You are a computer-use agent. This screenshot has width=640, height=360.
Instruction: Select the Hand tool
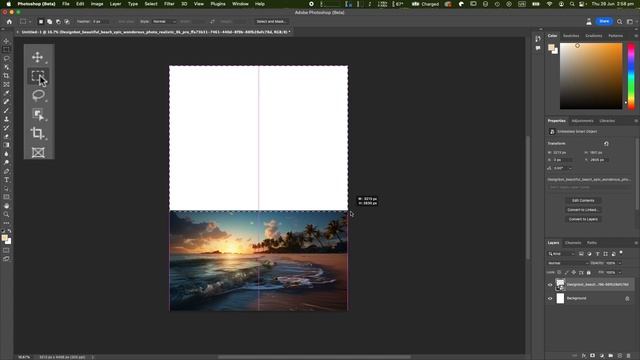coord(6,206)
